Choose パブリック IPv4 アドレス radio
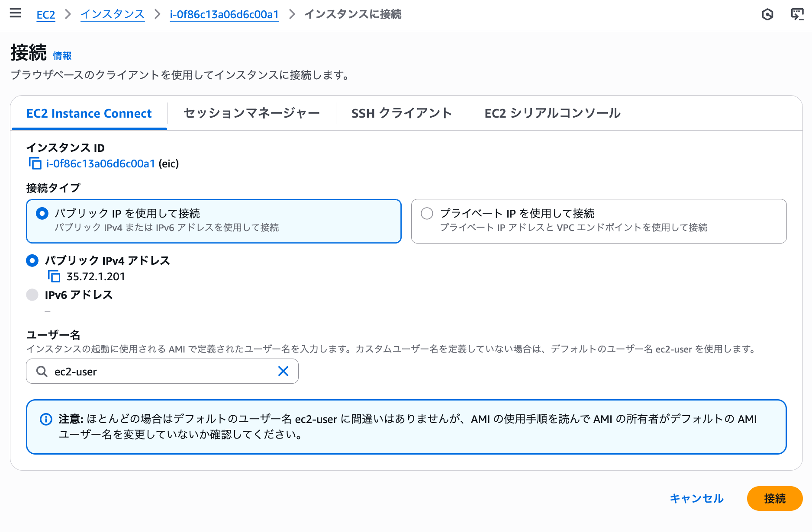Screen dimensions: 812x532 tap(32, 260)
